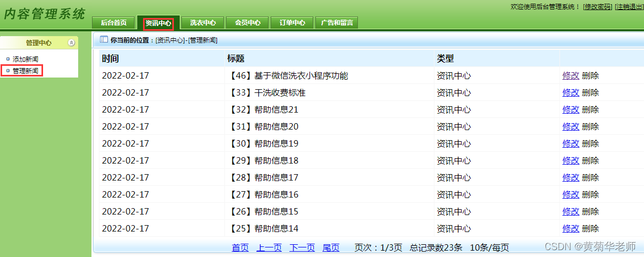
Task: Click 修改 for 【28】帮助信息17
Action: 571,177
